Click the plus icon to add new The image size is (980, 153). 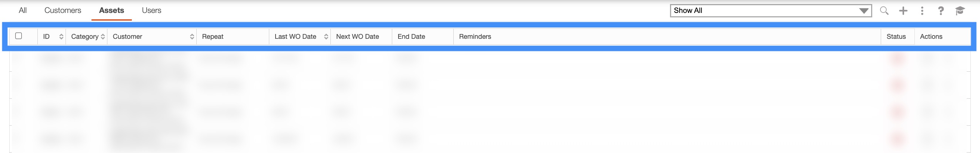[903, 11]
